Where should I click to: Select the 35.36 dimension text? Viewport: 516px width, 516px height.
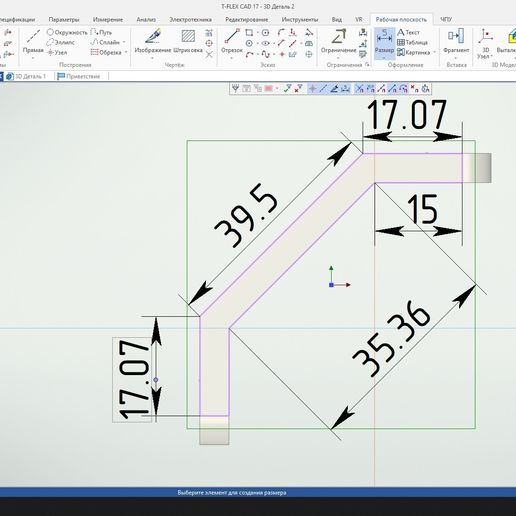pos(391,338)
